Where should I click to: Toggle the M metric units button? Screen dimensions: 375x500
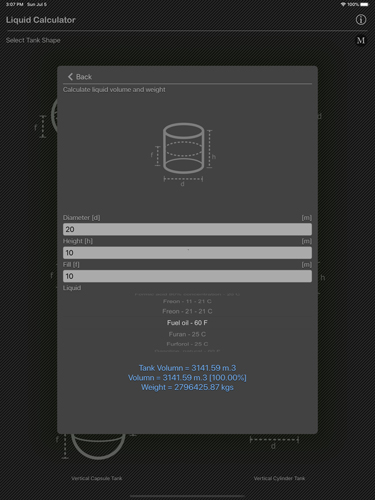point(361,41)
